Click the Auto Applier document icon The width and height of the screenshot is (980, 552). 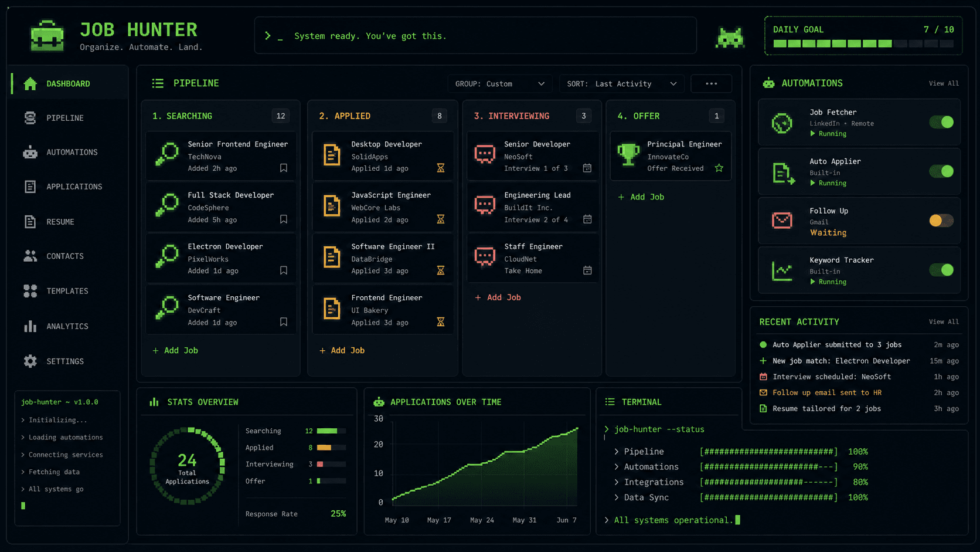783,174
